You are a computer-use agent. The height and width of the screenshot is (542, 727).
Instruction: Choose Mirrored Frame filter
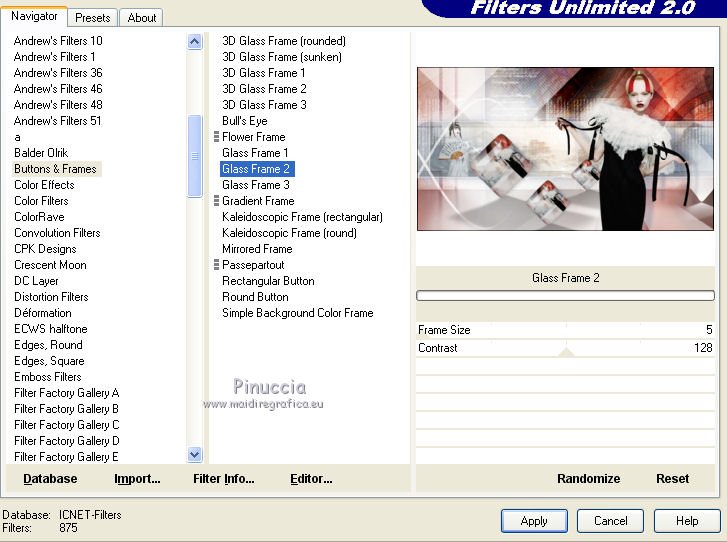257,249
